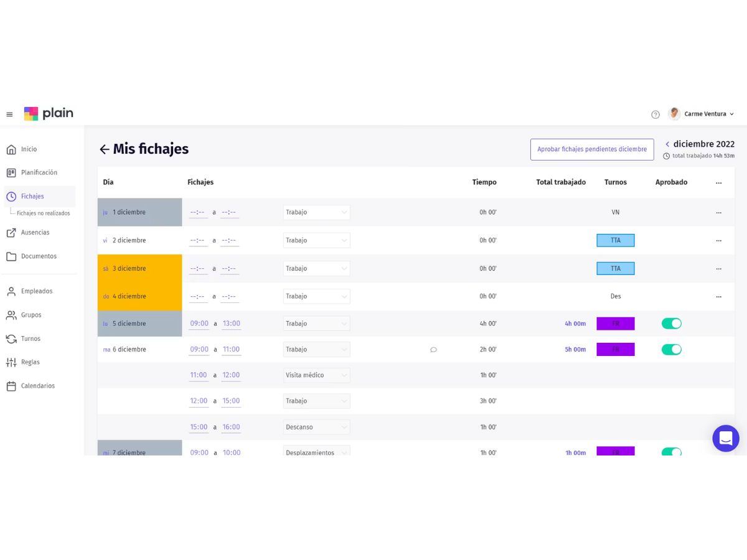Open three-dots menu for 1 diciembre row

[718, 213]
